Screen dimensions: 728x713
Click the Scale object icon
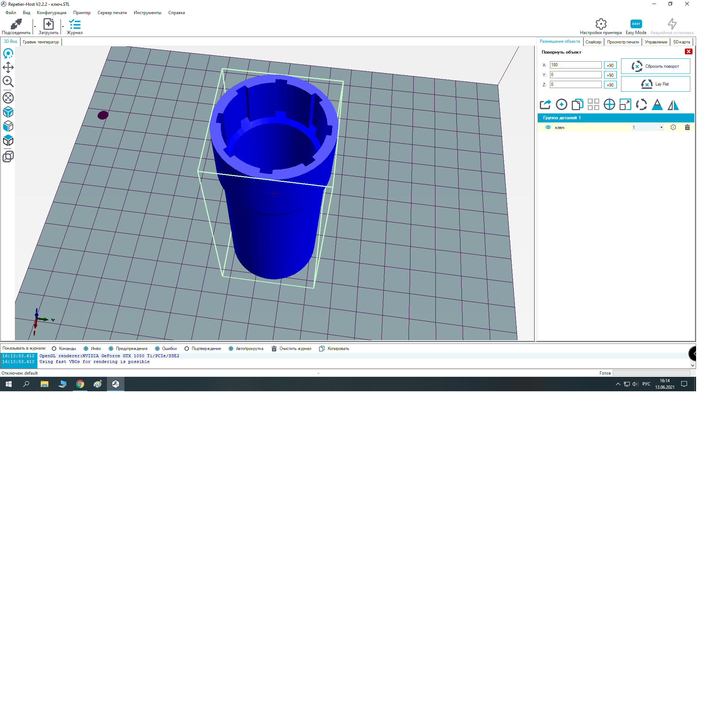tap(625, 104)
